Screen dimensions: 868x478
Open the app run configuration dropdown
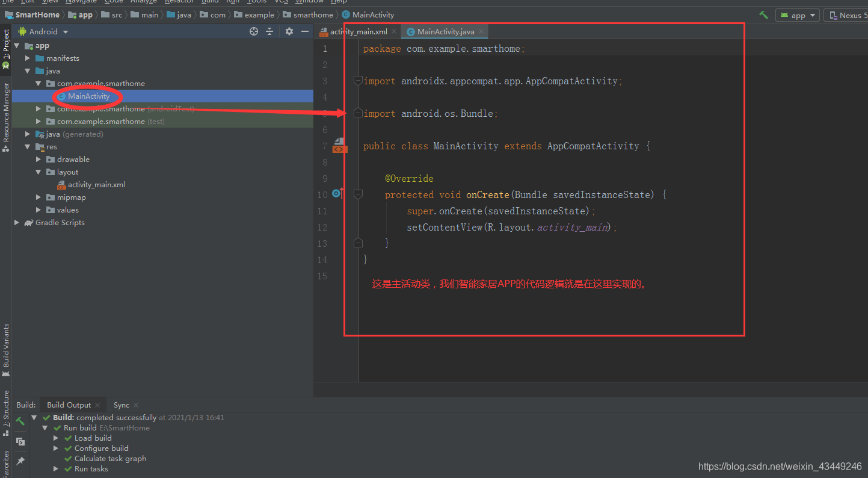(798, 15)
